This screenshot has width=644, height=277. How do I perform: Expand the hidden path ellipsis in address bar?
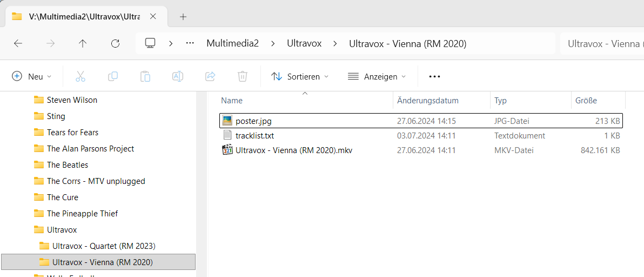point(190,44)
